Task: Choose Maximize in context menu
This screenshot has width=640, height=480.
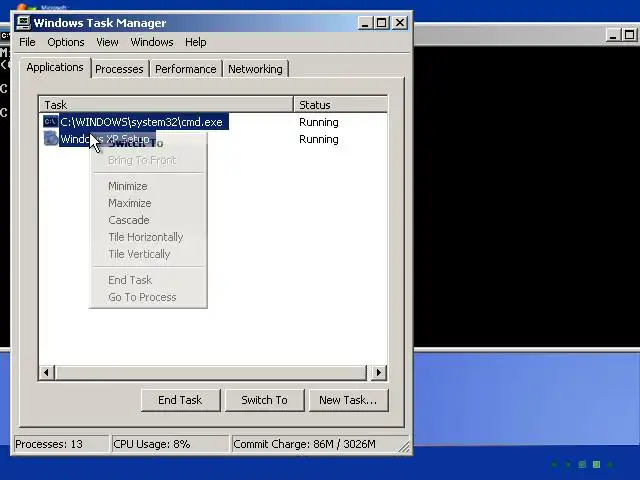Action: coord(148,203)
